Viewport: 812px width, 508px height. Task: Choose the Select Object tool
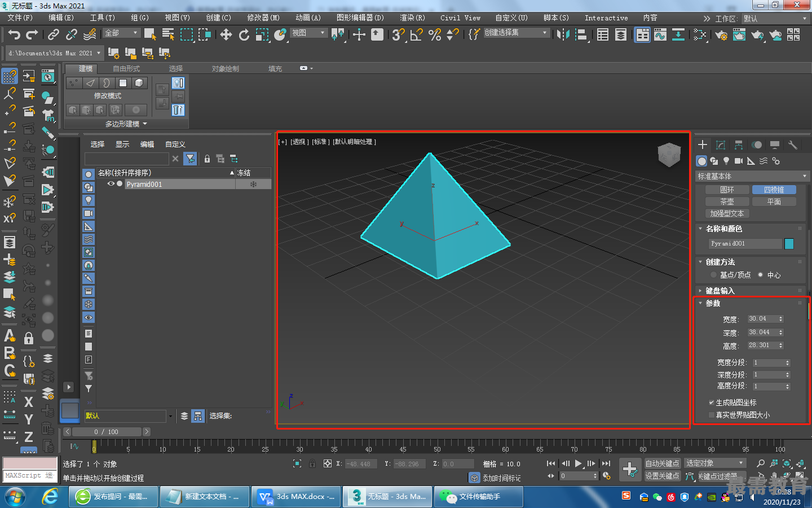tap(150, 35)
